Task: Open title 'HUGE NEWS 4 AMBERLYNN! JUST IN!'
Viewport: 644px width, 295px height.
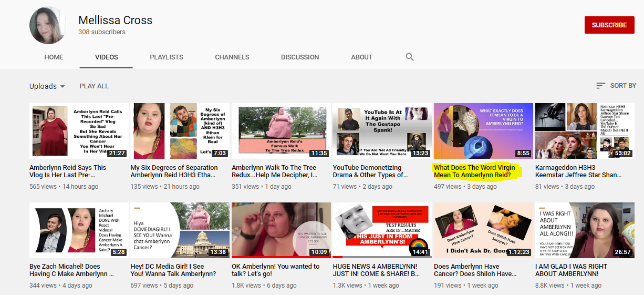Action: [377, 270]
